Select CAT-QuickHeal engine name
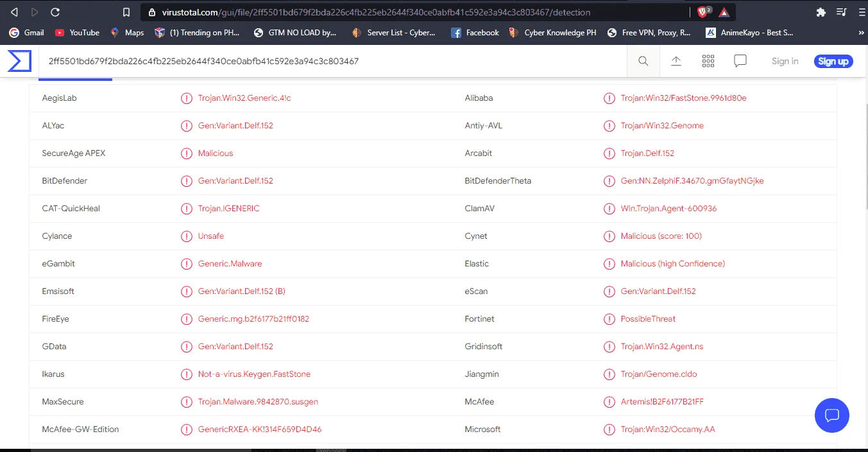This screenshot has height=452, width=868. [x=71, y=209]
